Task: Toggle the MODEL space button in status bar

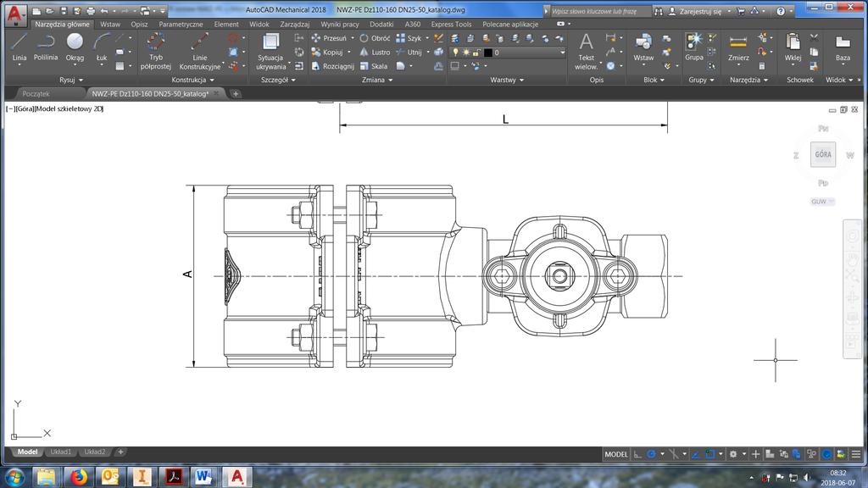Action: click(616, 454)
